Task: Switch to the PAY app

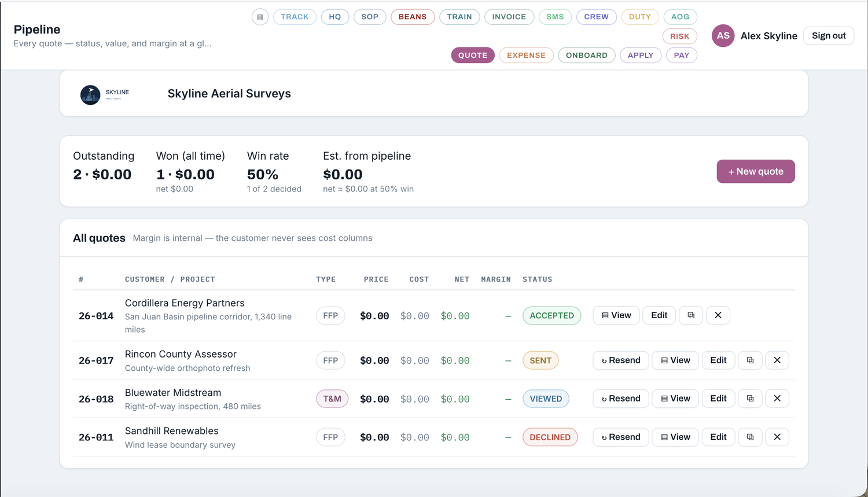Action: [682, 56]
